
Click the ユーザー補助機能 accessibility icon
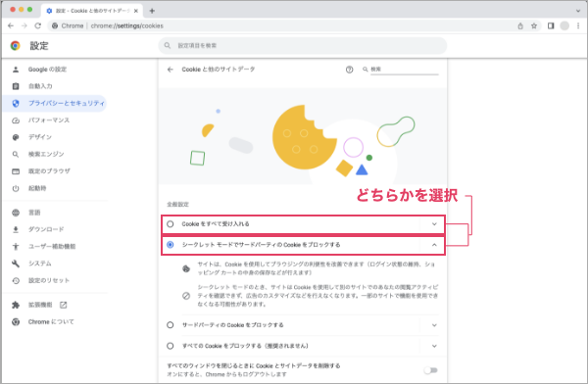[16, 247]
